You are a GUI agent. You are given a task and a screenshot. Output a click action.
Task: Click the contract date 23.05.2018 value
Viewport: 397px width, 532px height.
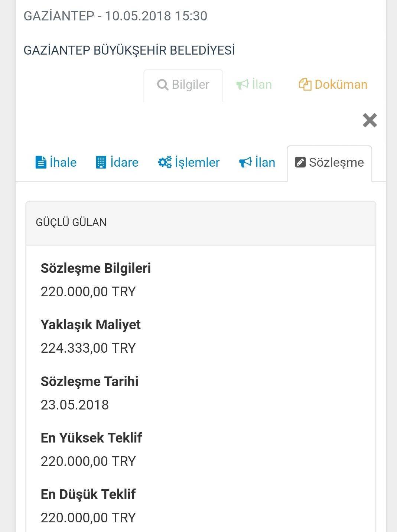coord(75,405)
